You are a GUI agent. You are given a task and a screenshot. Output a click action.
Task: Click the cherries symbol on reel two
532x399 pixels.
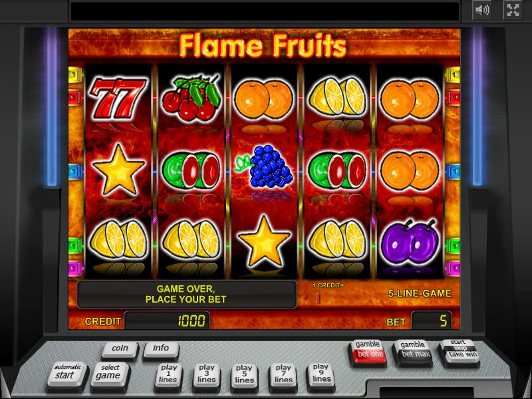point(192,98)
